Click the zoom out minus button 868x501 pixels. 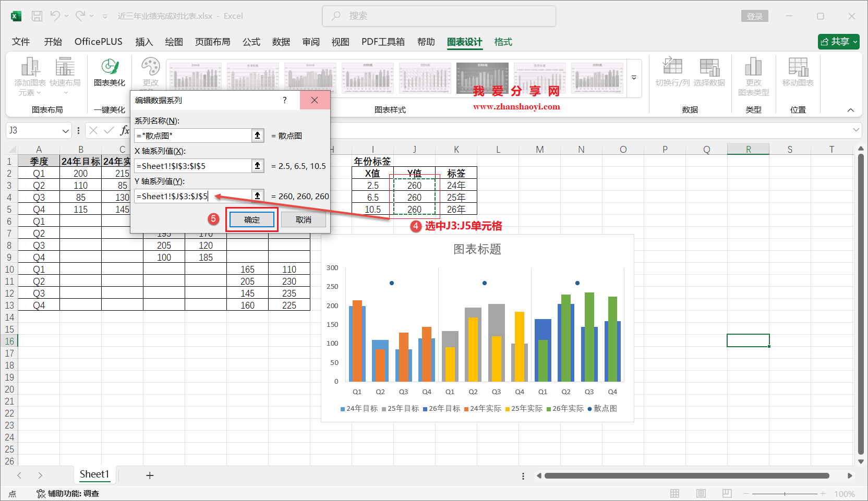click(x=746, y=494)
